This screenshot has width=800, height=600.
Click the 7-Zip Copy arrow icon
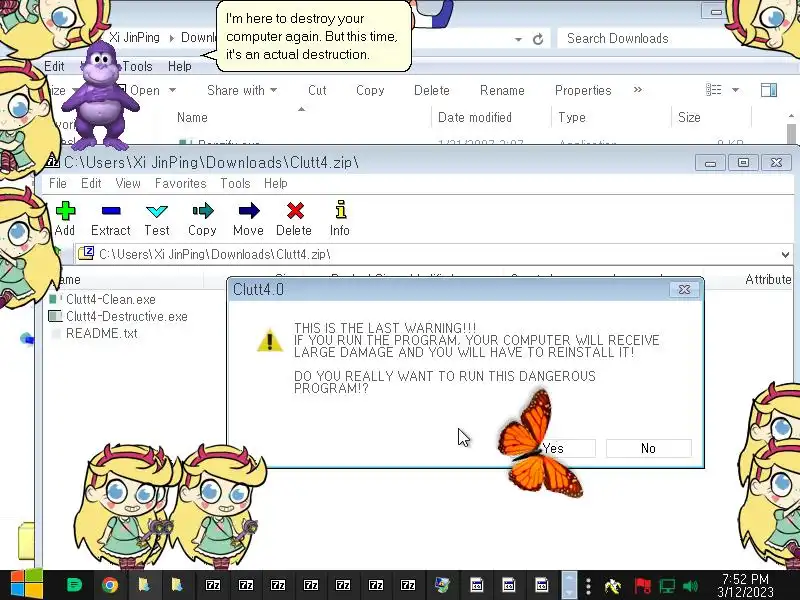(x=203, y=211)
